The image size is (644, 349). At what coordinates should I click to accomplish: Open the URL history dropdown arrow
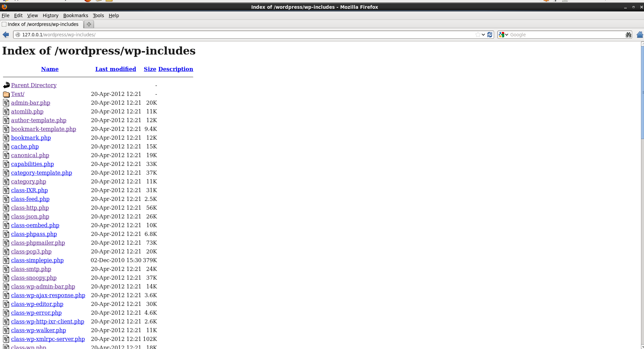point(483,35)
